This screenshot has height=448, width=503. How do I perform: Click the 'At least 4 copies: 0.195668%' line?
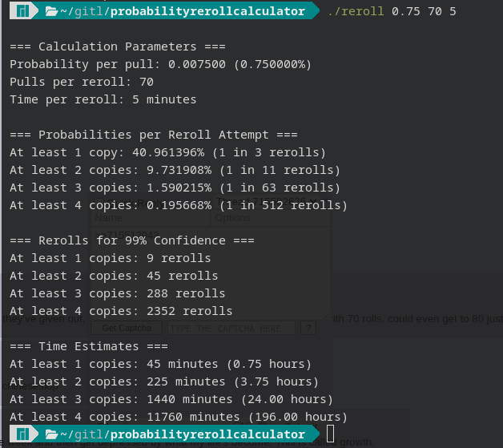pos(179,206)
